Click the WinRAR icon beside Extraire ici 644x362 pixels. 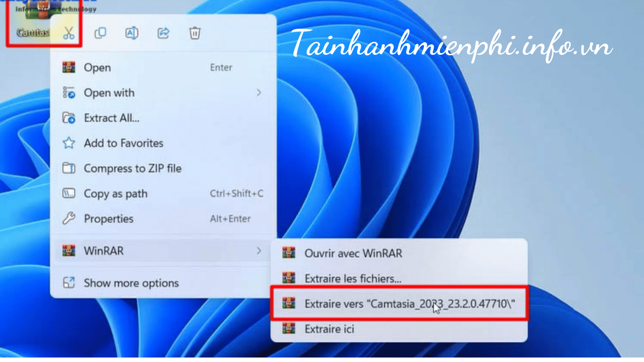pyautogui.click(x=289, y=329)
